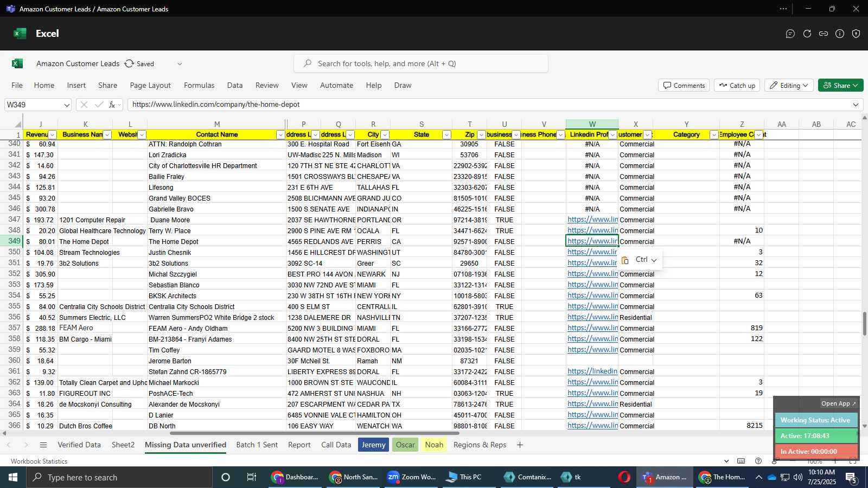Click the formula bar URL text
This screenshot has height=488, width=868.
(216, 105)
